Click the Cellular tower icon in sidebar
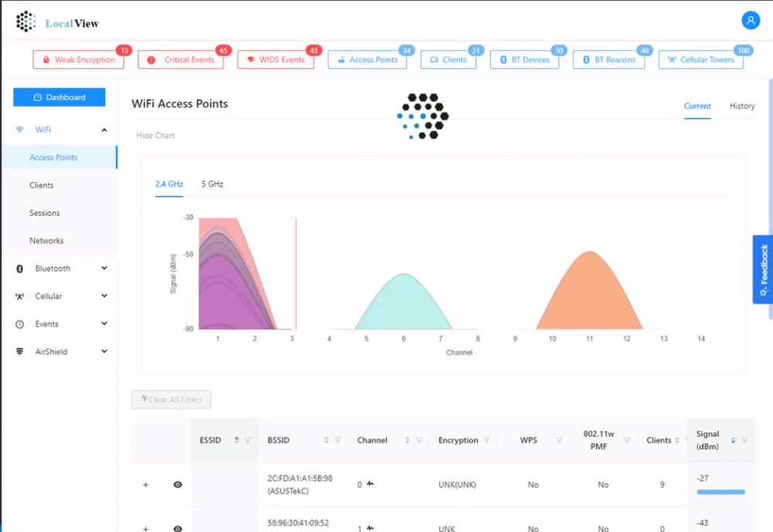773x532 pixels. pyautogui.click(x=20, y=296)
